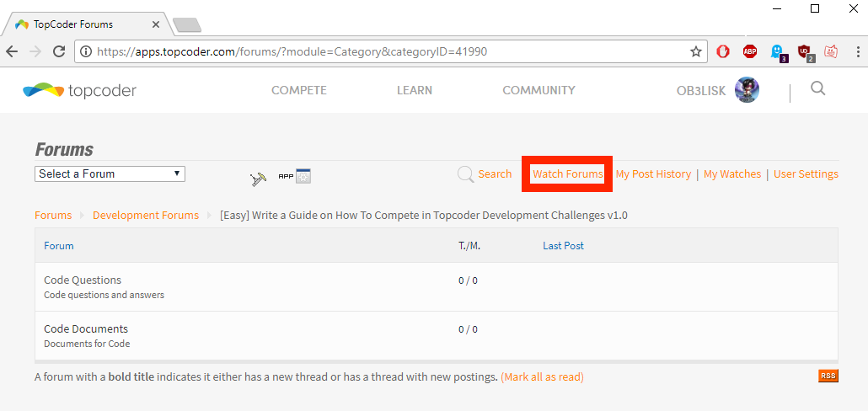This screenshot has height=411, width=868.
Task: Open User Settings
Action: pyautogui.click(x=806, y=173)
